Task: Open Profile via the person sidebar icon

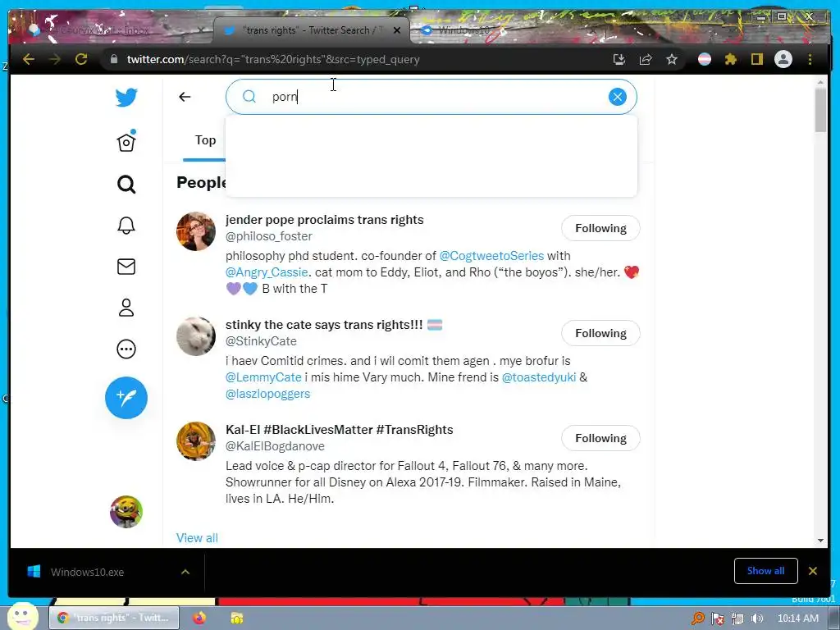Action: (x=126, y=308)
